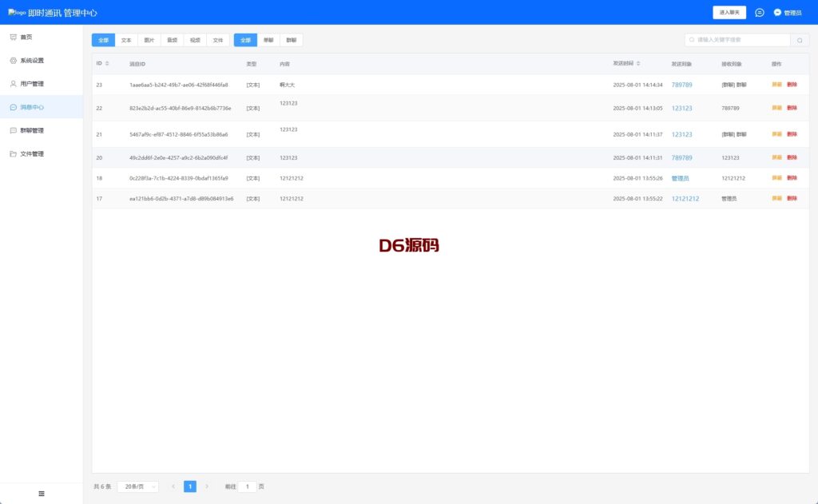Click the 文件管理 folder icon

pos(13,153)
